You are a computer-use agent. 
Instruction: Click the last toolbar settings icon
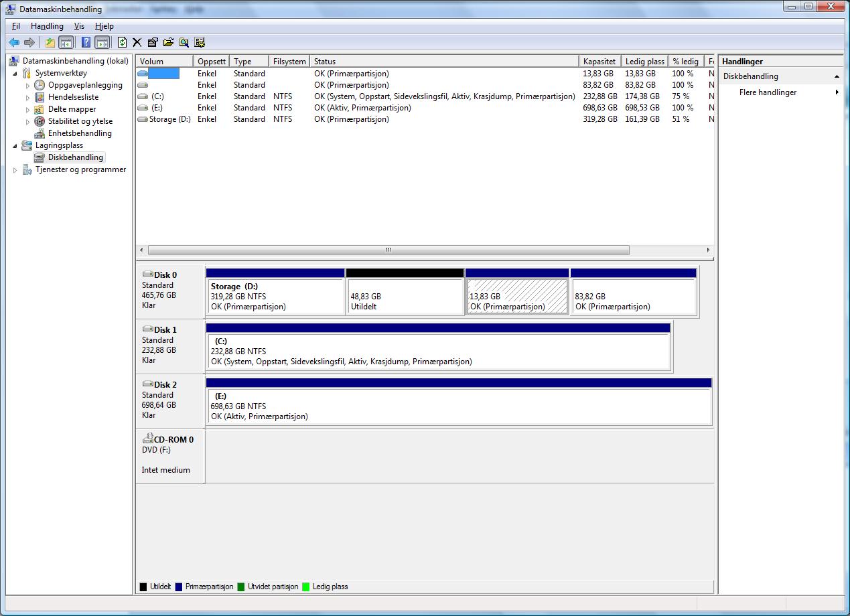pyautogui.click(x=200, y=42)
